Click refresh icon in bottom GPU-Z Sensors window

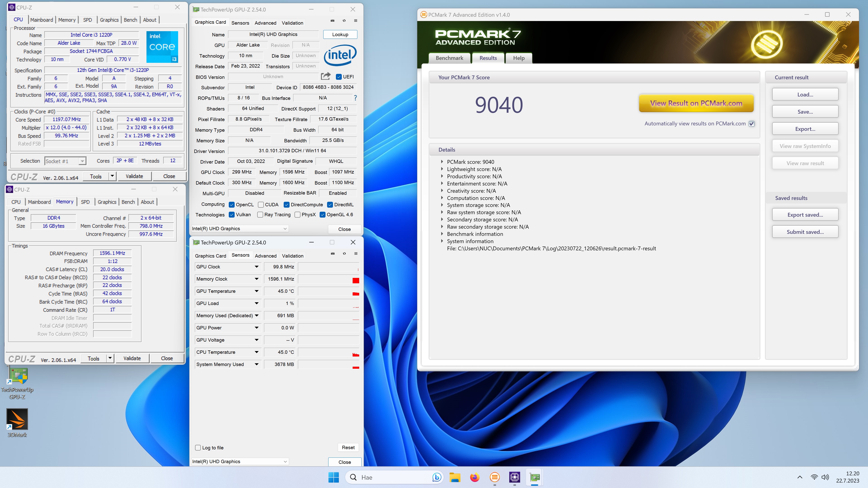tap(344, 253)
